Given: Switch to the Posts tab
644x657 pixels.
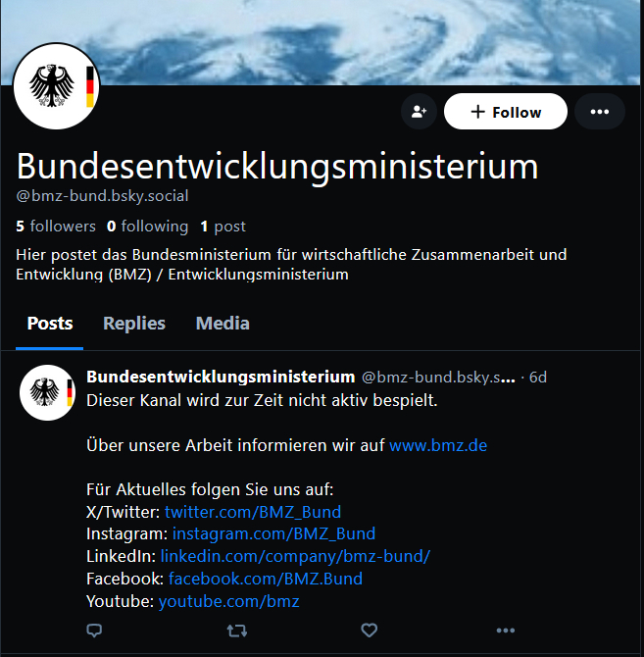Looking at the screenshot, I should coord(50,324).
